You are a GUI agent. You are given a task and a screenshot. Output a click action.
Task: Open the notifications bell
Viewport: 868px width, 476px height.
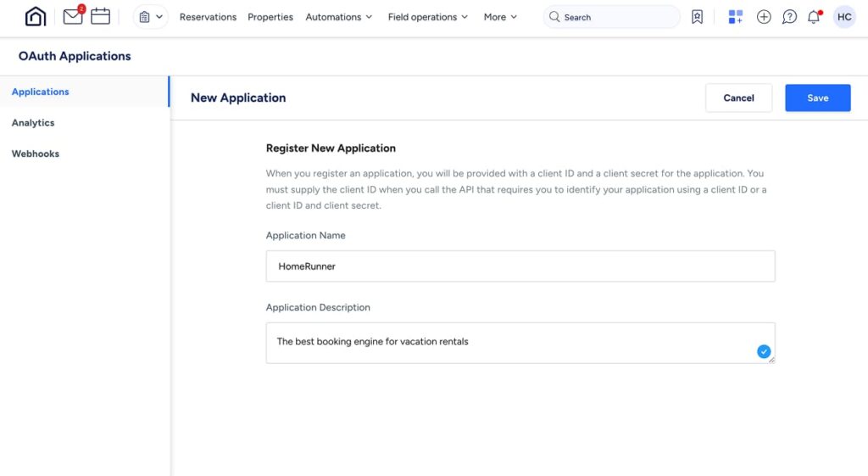(814, 17)
